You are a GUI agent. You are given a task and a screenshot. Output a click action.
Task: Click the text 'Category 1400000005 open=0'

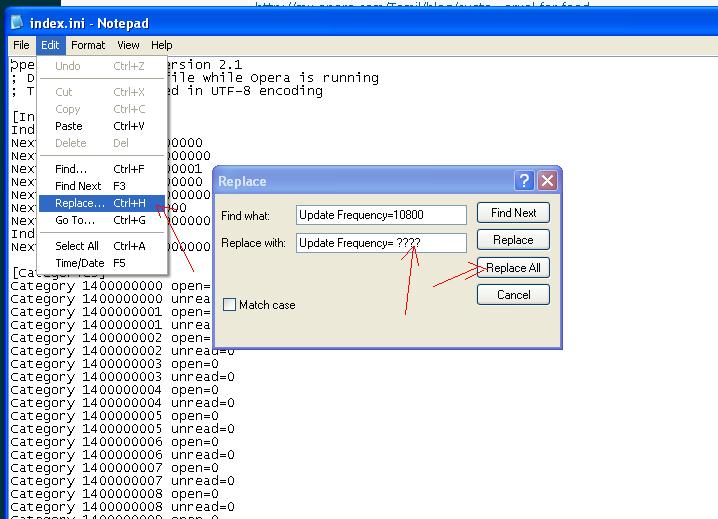pyautogui.click(x=114, y=416)
